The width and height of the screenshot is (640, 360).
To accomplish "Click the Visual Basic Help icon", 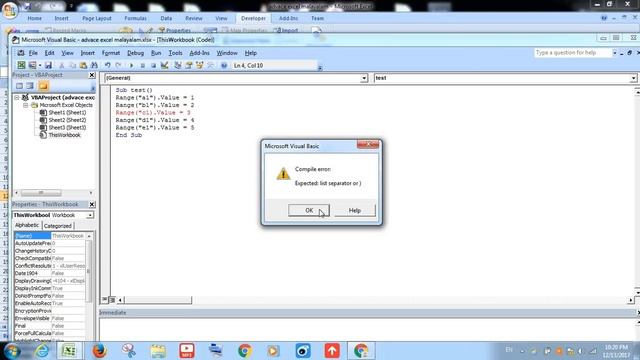I will coord(224,65).
